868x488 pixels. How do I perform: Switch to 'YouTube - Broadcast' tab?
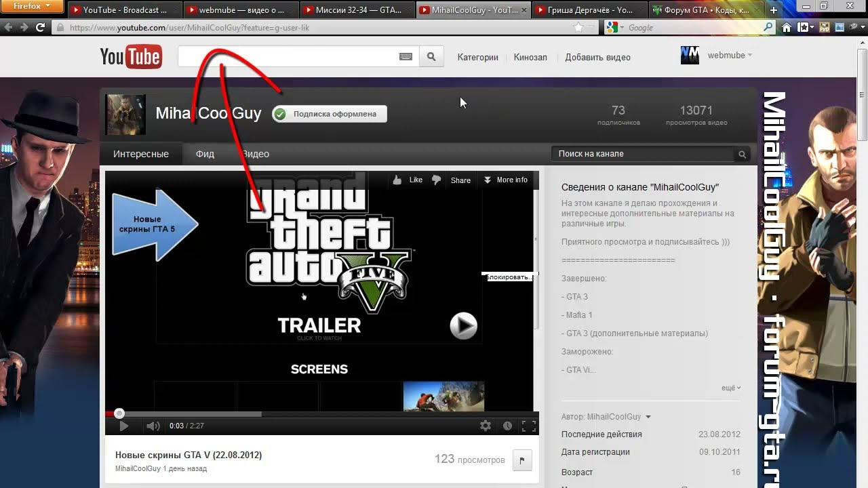click(124, 10)
